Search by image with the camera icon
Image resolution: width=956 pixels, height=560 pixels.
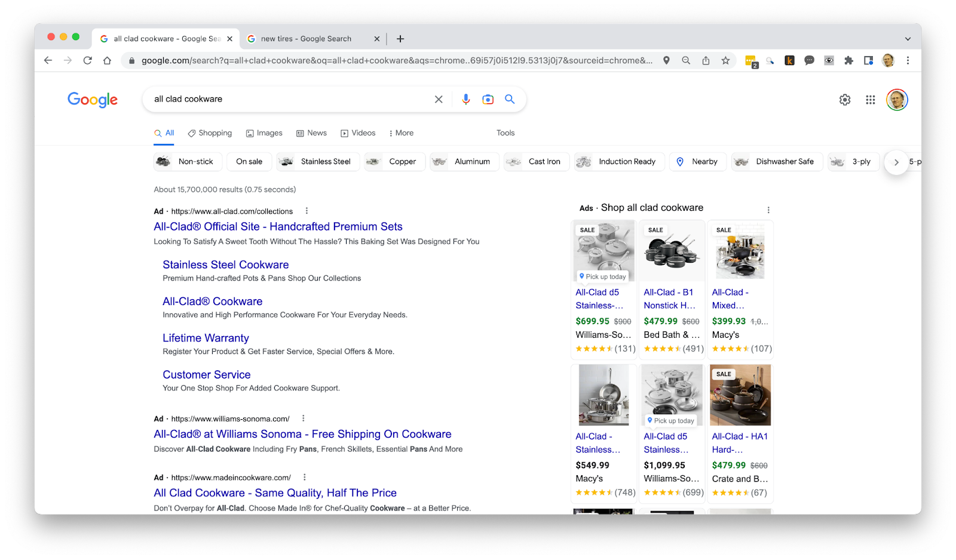pyautogui.click(x=488, y=99)
